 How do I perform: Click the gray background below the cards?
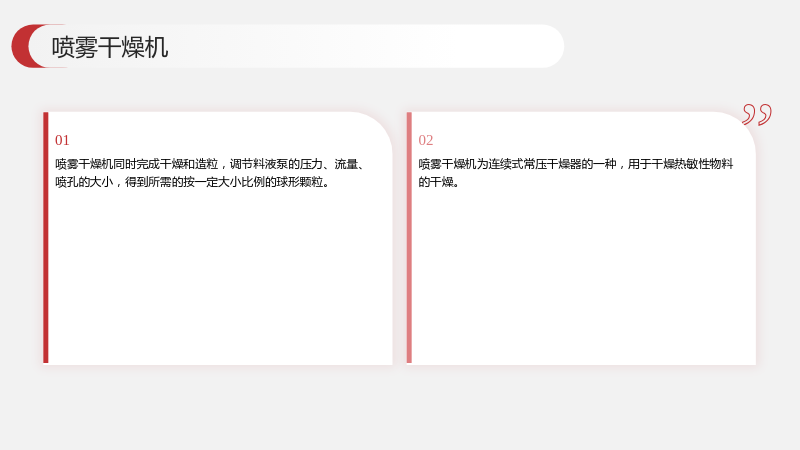[x=400, y=408]
